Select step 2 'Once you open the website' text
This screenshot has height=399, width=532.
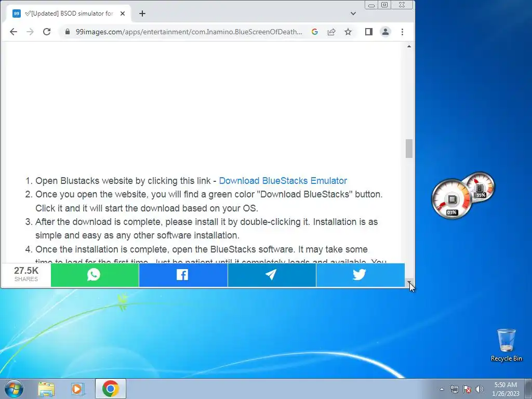pyautogui.click(x=209, y=201)
